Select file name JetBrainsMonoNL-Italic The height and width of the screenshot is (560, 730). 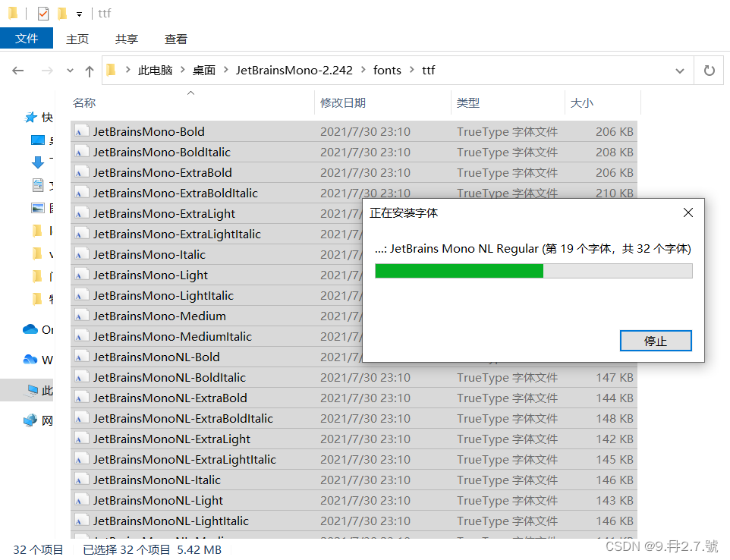[157, 480]
